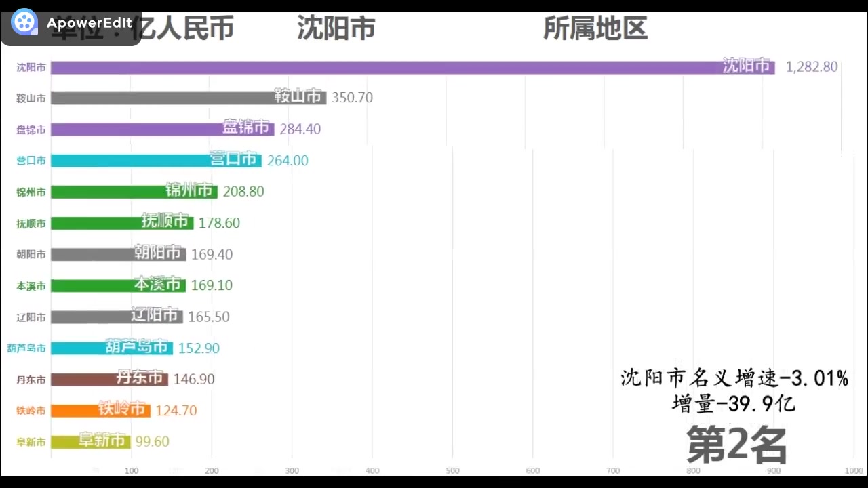Select the purple 盘锦市 bar
The image size is (868, 488).
[163, 129]
